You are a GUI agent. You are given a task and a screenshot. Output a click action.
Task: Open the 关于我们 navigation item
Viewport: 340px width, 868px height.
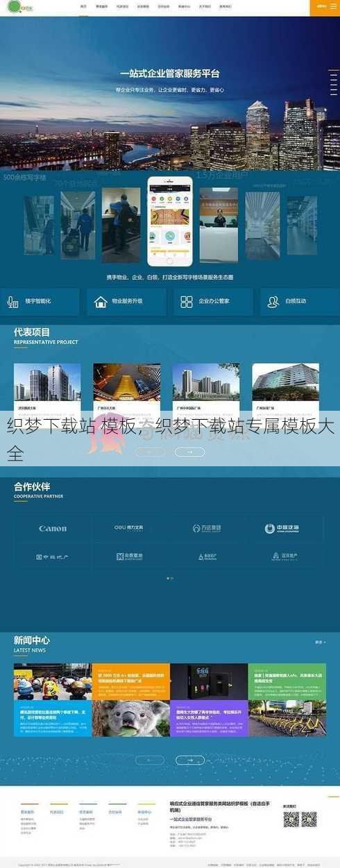pos(205,6)
